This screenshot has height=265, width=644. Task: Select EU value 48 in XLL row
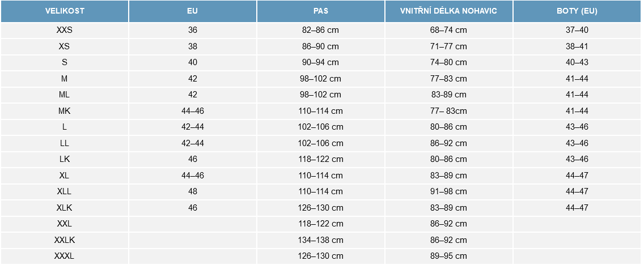[x=192, y=191]
